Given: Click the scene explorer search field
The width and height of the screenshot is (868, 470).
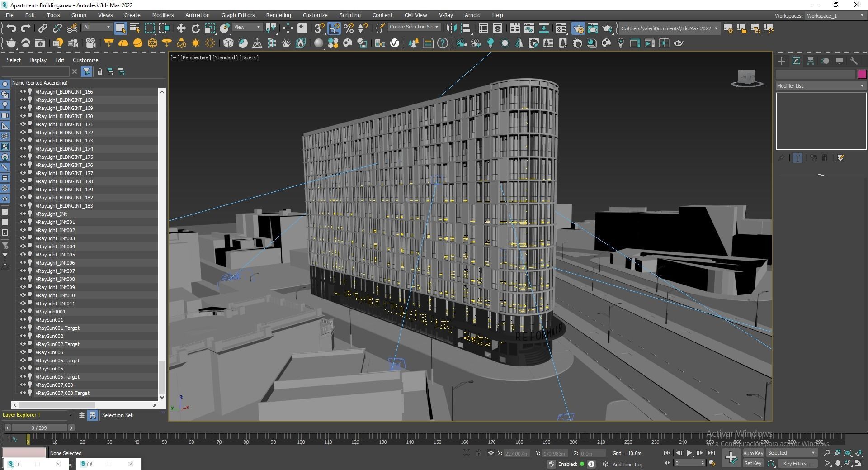Looking at the screenshot, I should (x=36, y=71).
